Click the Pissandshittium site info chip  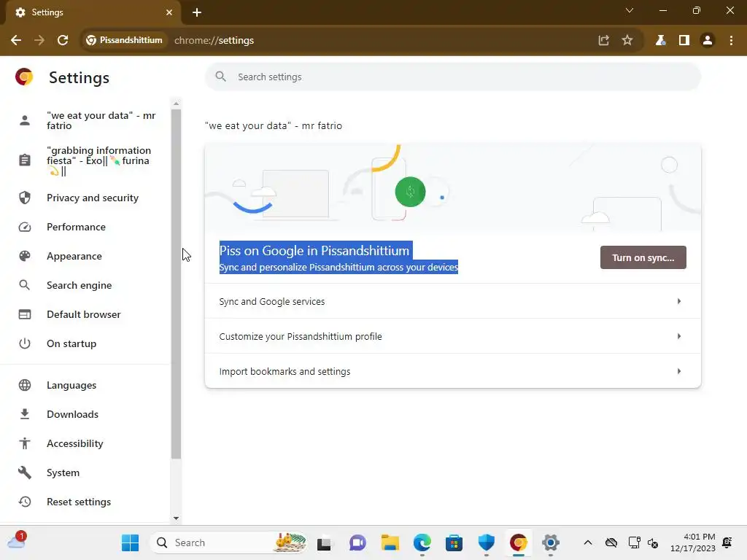tap(124, 41)
